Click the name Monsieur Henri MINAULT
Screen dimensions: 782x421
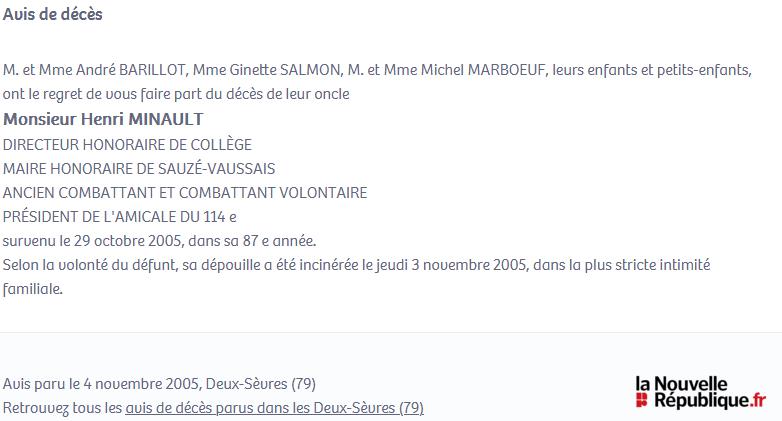103,119
